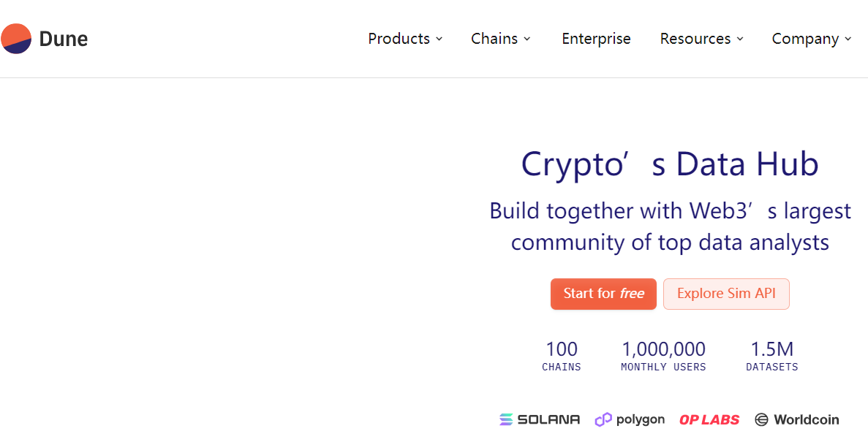868x431 pixels.
Task: Click the Polygon logo
Action: point(630,420)
